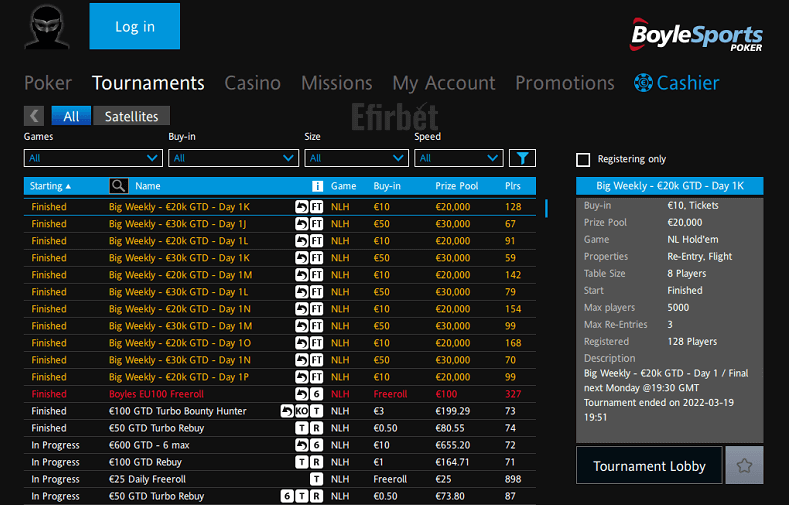Click re-entry icon on €20k GTD Day 1K row
Screen dimensions: 789x505
301,207
